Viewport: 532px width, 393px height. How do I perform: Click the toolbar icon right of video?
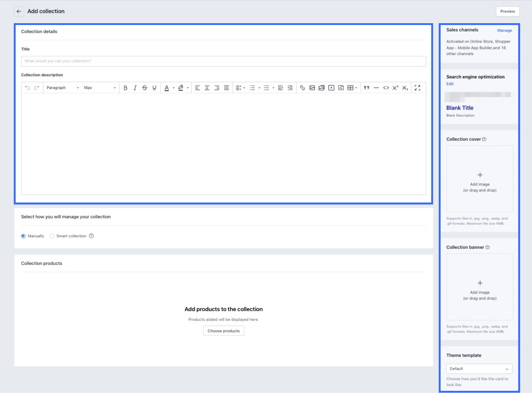(341, 88)
